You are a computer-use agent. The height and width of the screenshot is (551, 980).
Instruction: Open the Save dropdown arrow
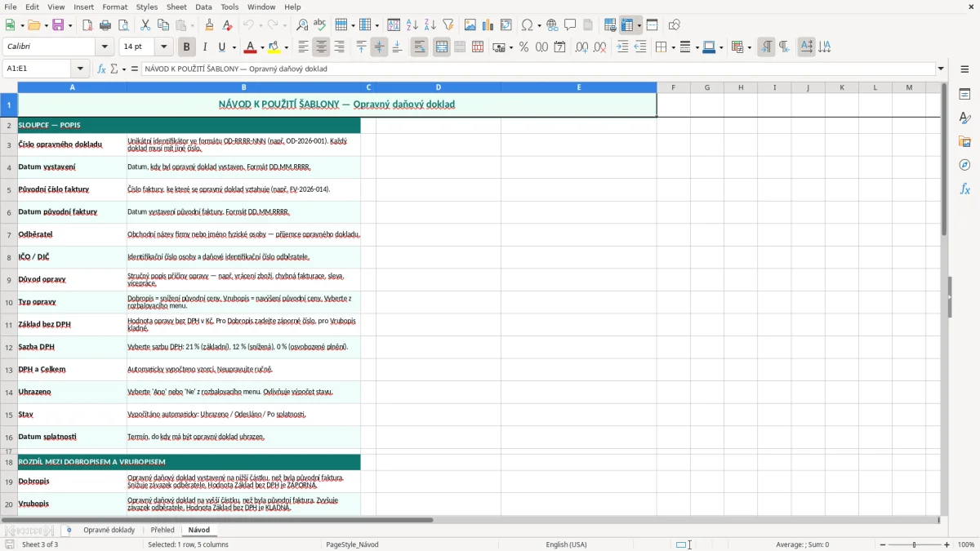point(69,25)
